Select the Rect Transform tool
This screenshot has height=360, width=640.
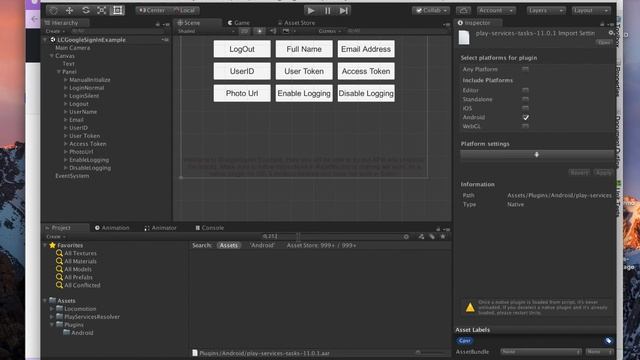tap(118, 10)
